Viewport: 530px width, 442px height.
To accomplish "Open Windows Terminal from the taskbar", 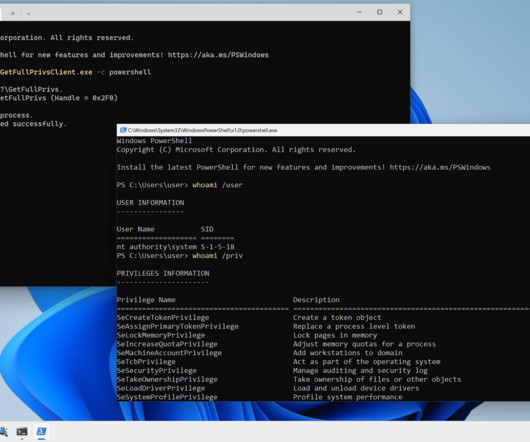I will pyautogui.click(x=22, y=432).
